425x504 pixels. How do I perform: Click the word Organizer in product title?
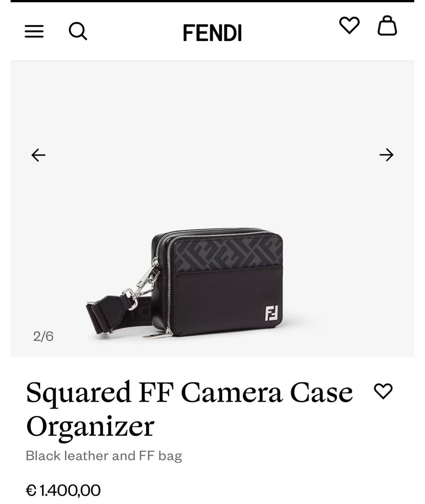click(x=90, y=427)
